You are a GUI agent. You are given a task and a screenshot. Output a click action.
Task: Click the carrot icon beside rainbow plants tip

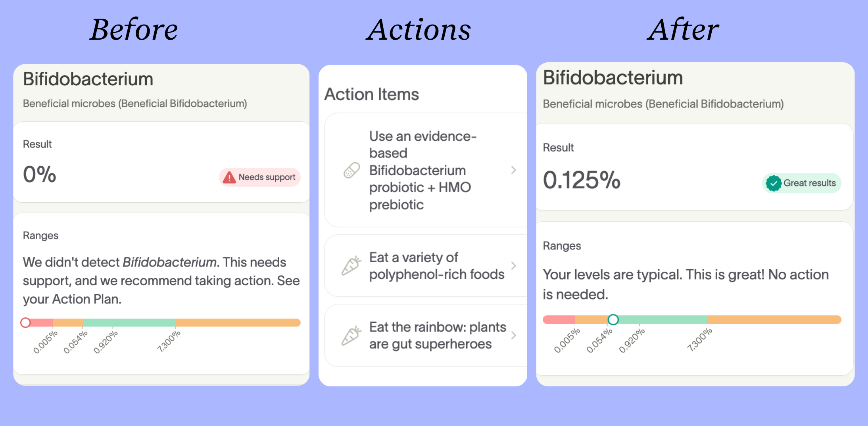point(351,335)
